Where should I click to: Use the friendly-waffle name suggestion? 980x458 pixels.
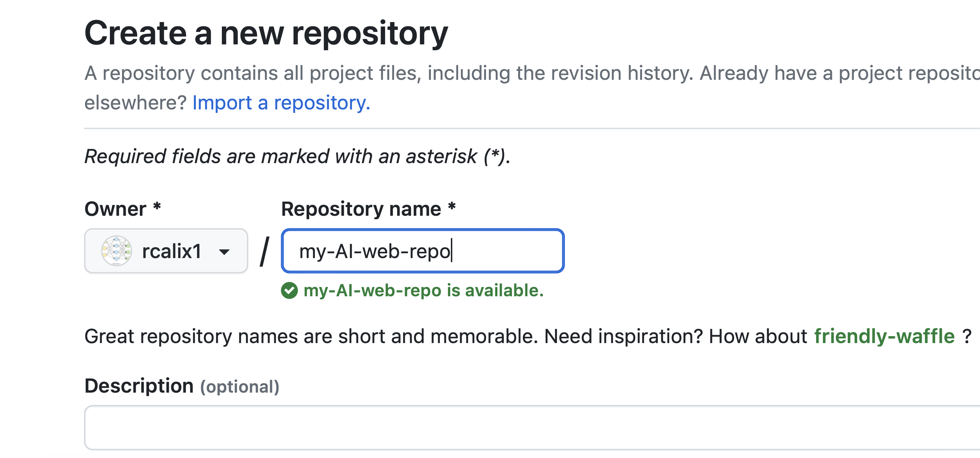pos(885,337)
